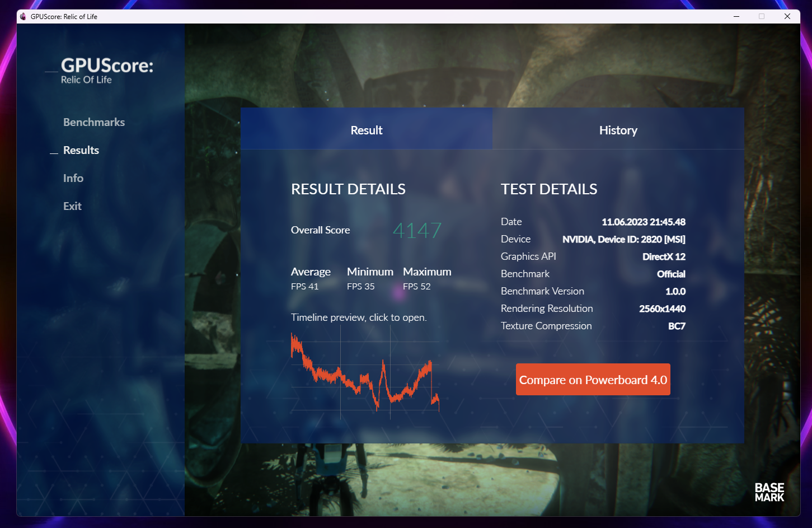Image resolution: width=812 pixels, height=528 pixels.
Task: Click the date value 11.06.2023 21:45.48
Action: (644, 222)
